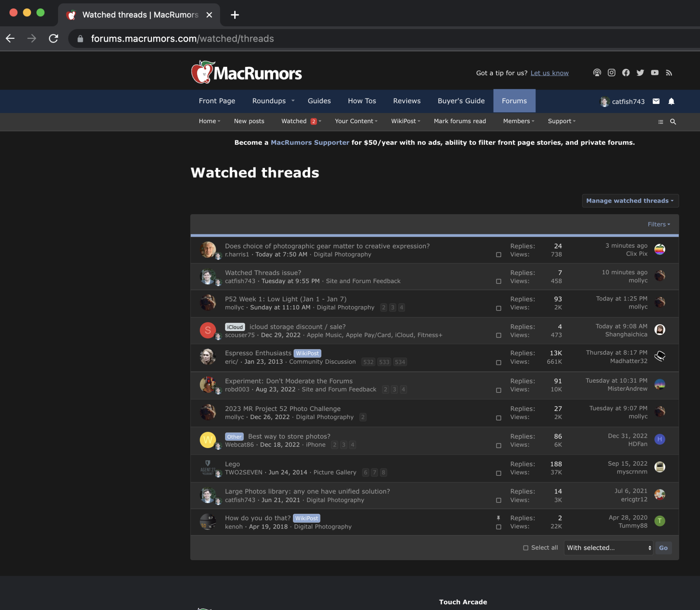Screen dimensions: 700x610
Task: Open the How Tos menu item
Action: [x=362, y=101]
